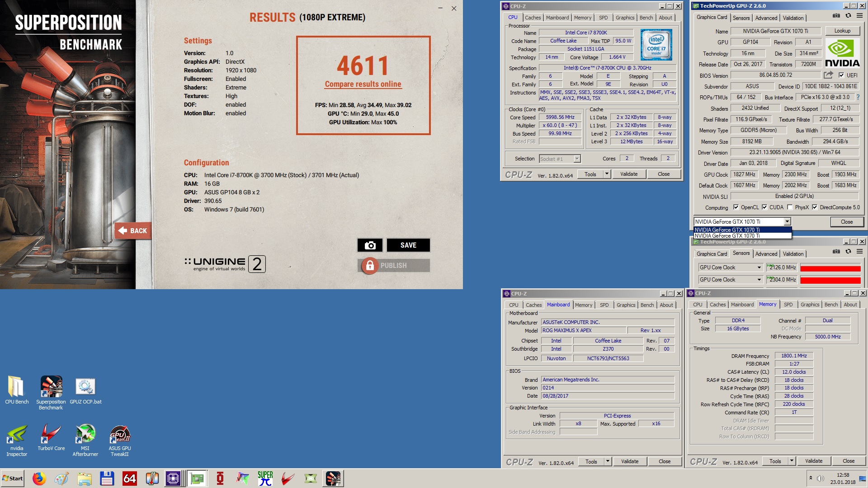Viewport: 868px width, 488px height.
Task: Click the NVIDIA logo in GPU-Z
Action: tap(842, 53)
